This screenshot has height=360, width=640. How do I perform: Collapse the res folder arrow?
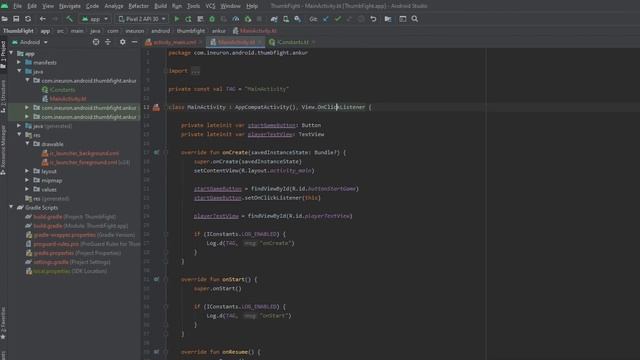(19, 135)
